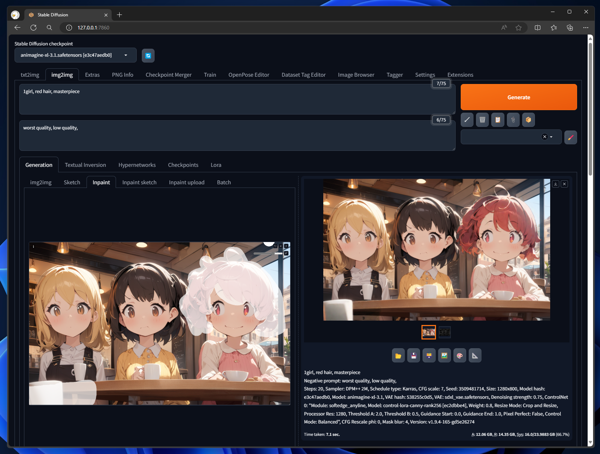Expand the styles dropdown arrow
Viewport: 600px width, 454px height.
click(551, 137)
